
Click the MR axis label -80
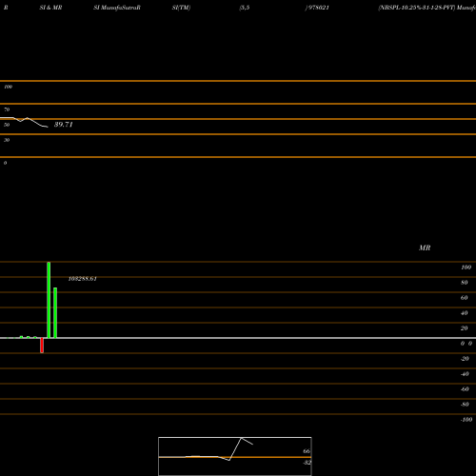point(465,405)
